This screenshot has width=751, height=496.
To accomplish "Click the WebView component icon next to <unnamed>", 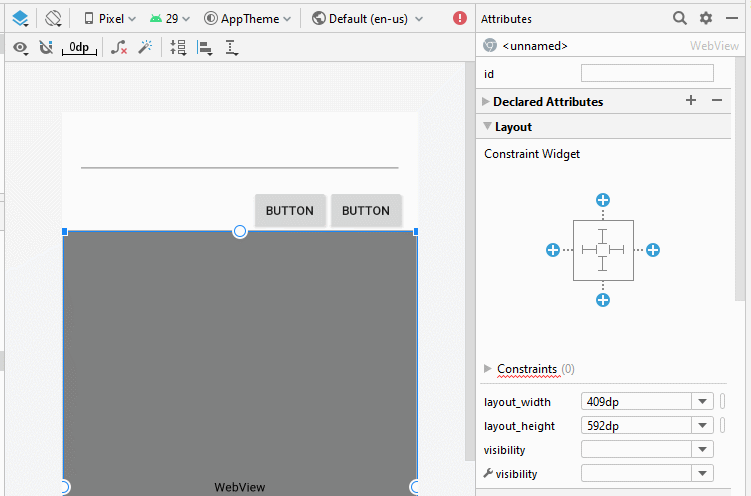I will pyautogui.click(x=489, y=45).
